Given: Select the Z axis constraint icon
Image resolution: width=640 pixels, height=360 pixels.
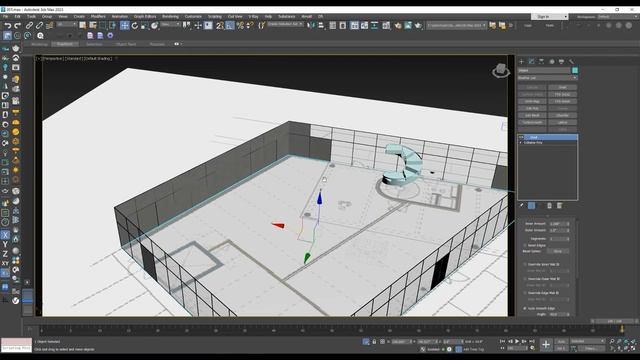Looking at the screenshot, I should point(5,254).
